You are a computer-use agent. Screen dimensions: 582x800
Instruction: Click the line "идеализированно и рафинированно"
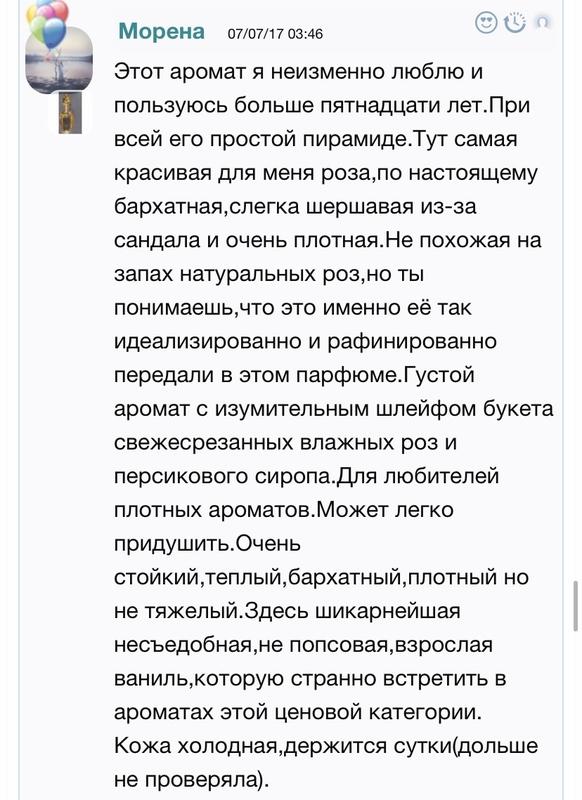[306, 341]
